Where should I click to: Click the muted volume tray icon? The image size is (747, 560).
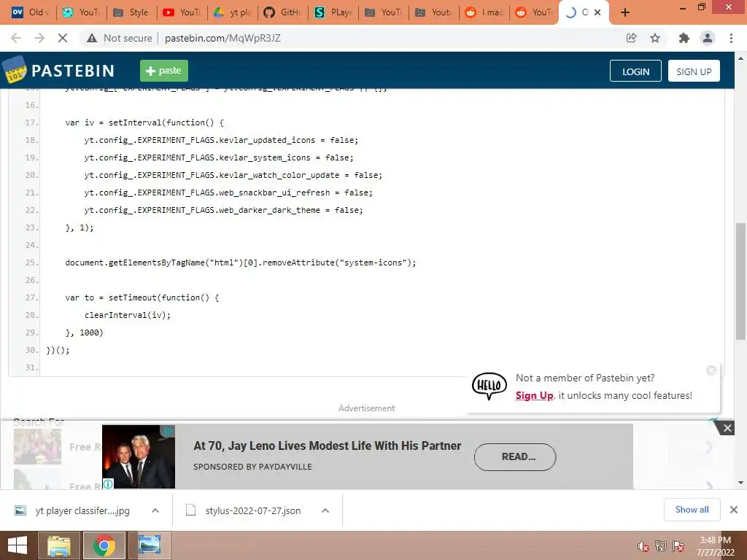[x=643, y=546]
